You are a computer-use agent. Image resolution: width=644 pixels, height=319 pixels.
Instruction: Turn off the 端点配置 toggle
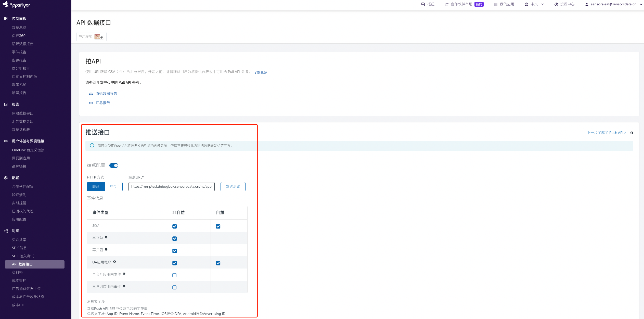(x=114, y=165)
